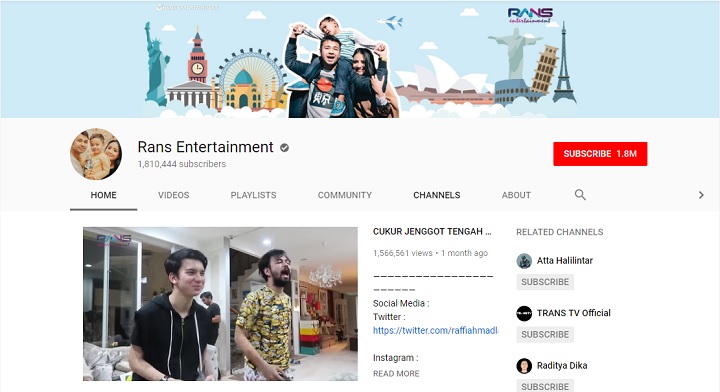Show more tabs with the right chevron

[x=701, y=195]
